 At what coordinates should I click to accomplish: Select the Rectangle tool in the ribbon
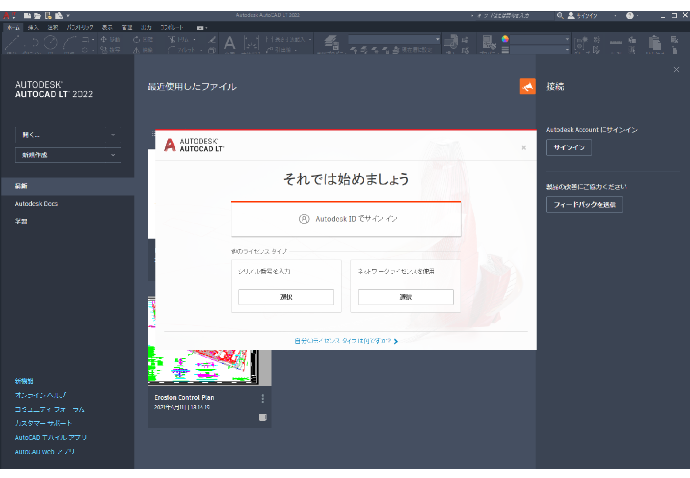(x=85, y=40)
